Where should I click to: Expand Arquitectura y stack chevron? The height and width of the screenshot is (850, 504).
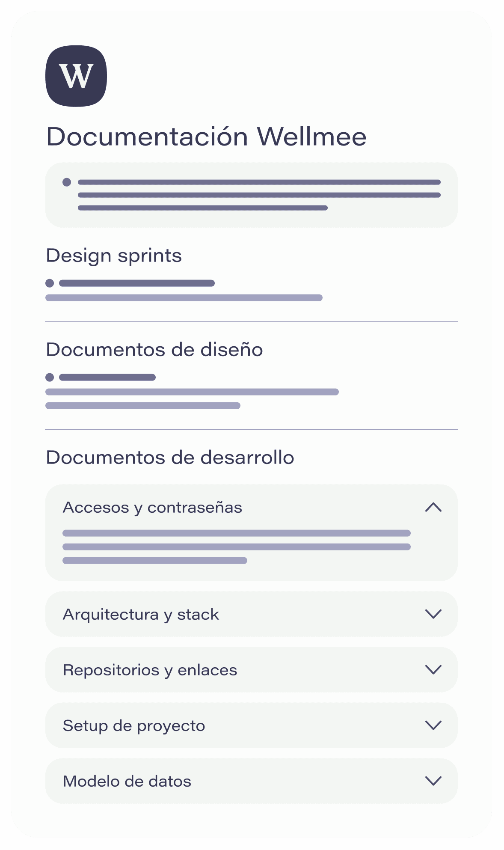coord(433,614)
